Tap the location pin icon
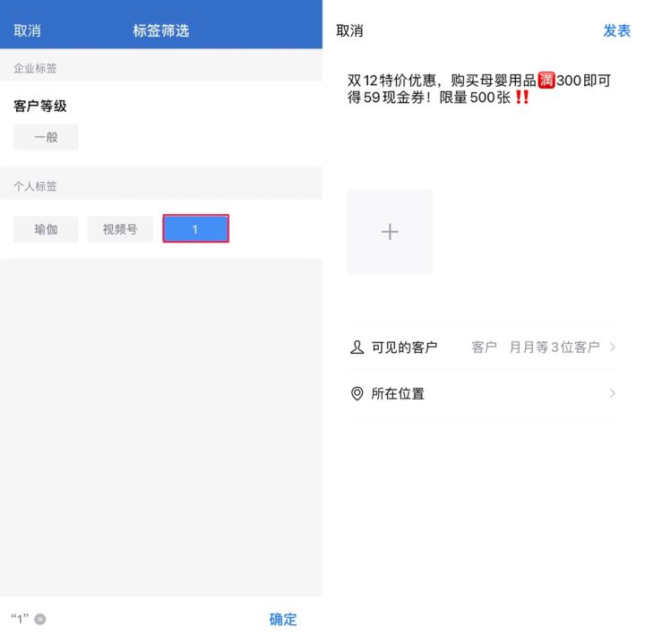Screen dimensions: 645x644 tap(357, 393)
